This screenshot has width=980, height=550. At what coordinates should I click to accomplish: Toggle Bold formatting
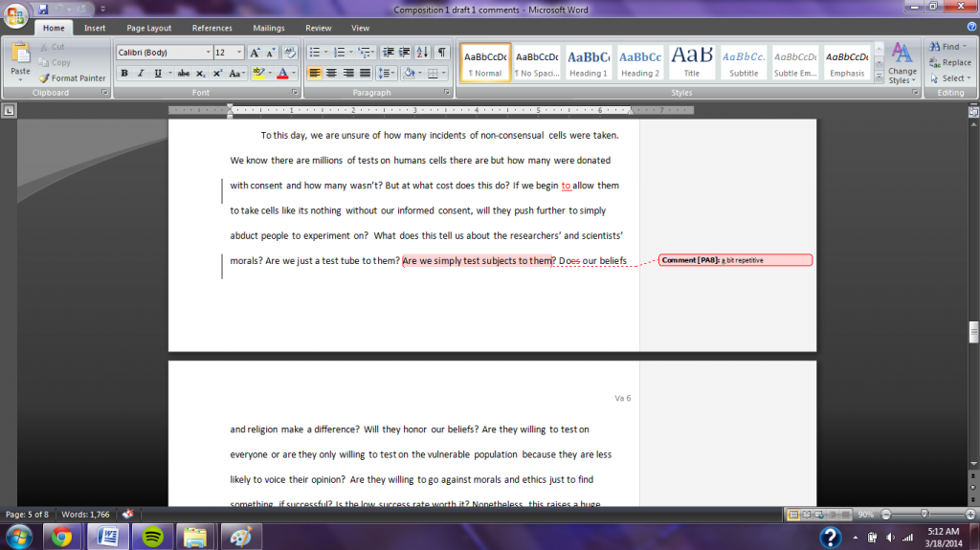pyautogui.click(x=124, y=74)
